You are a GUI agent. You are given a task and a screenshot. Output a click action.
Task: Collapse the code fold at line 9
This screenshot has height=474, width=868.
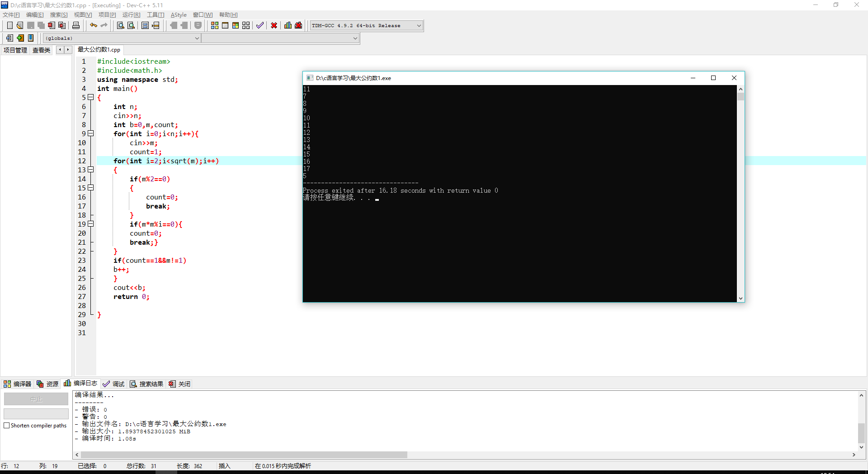point(91,133)
